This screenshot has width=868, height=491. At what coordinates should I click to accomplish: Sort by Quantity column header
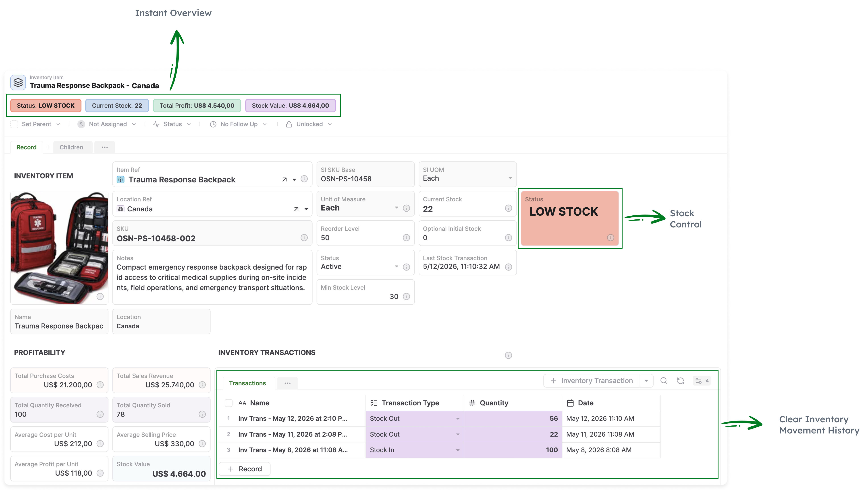(x=513, y=403)
